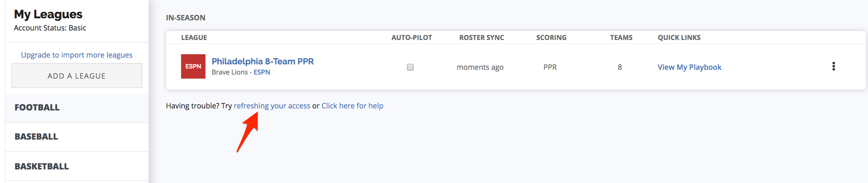
Task: Select the BASEBALL sidebar item
Action: [77, 137]
